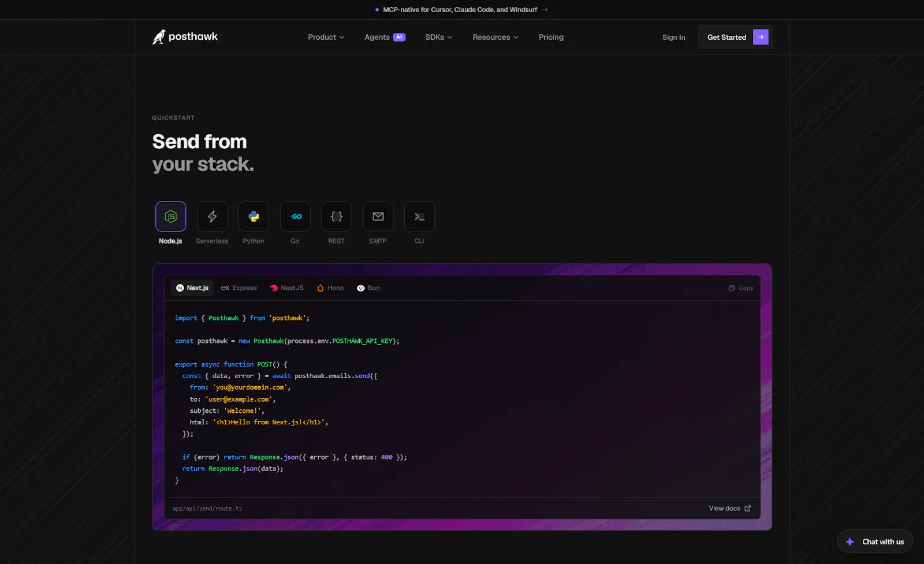Click Sign In
This screenshot has width=924, height=564.
point(673,37)
